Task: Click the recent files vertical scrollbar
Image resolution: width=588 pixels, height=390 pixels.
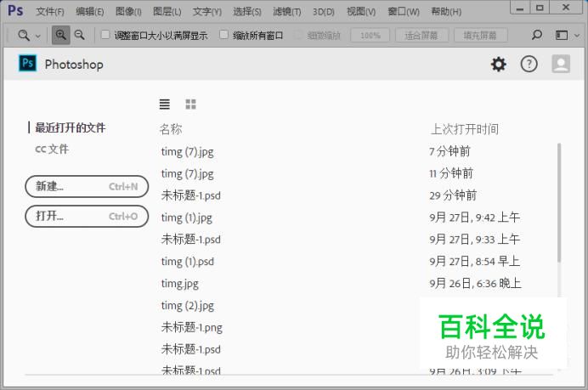Action: point(559,202)
